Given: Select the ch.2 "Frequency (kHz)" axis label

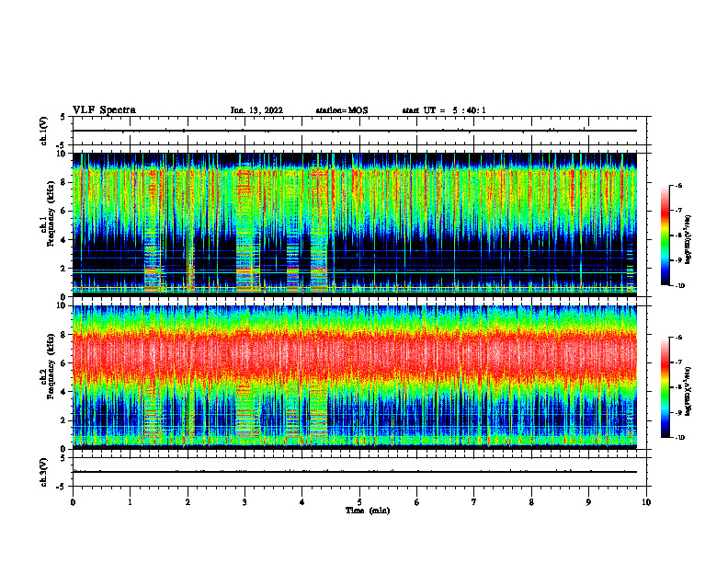Looking at the screenshot, I should pyautogui.click(x=51, y=366).
